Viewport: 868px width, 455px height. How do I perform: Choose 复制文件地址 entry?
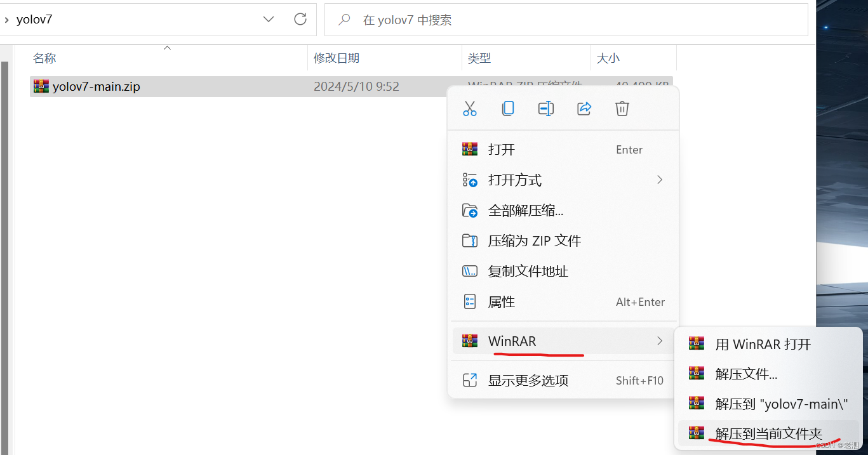pyautogui.click(x=563, y=272)
